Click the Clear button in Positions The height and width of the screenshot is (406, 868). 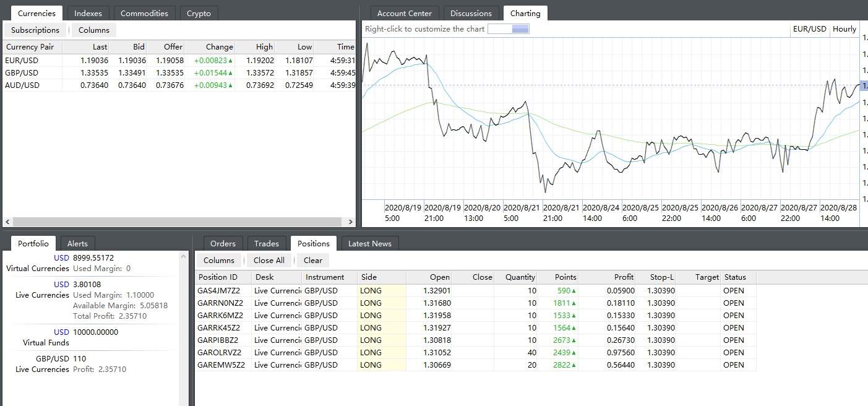313,261
